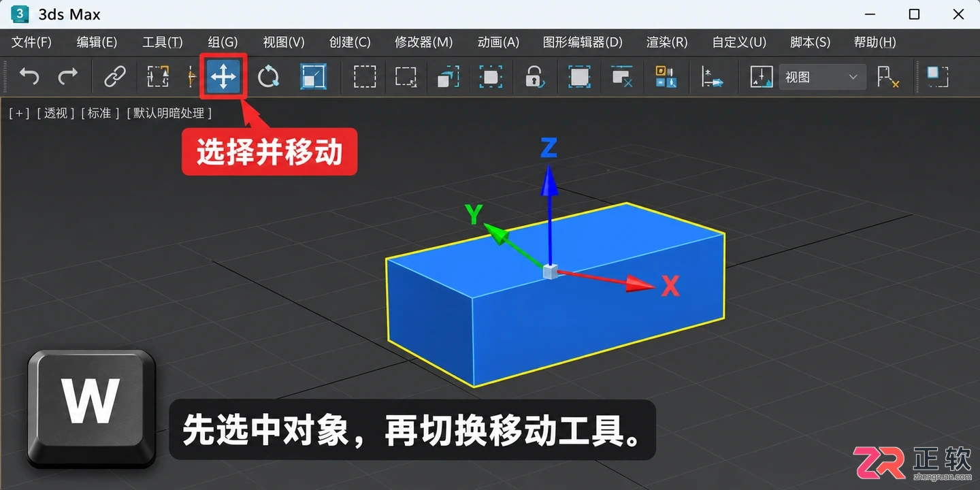Open the 帮助(H) menu
The width and height of the screenshot is (980, 490).
click(x=875, y=42)
